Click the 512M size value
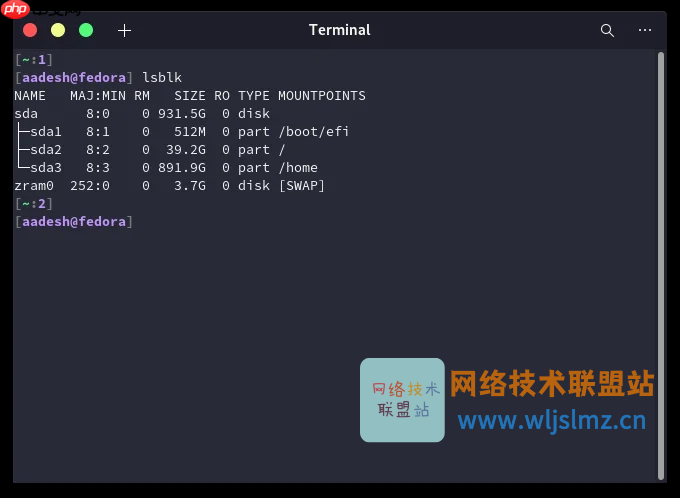 pyautogui.click(x=190, y=131)
